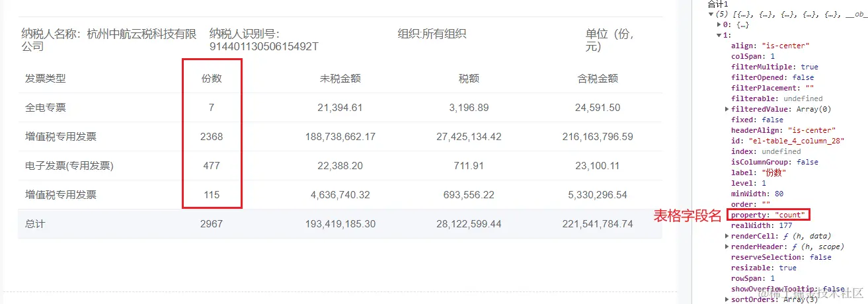Image resolution: width=868 pixels, height=304 pixels.
Task: Expand the renderHeader function entry
Action: click(x=727, y=247)
